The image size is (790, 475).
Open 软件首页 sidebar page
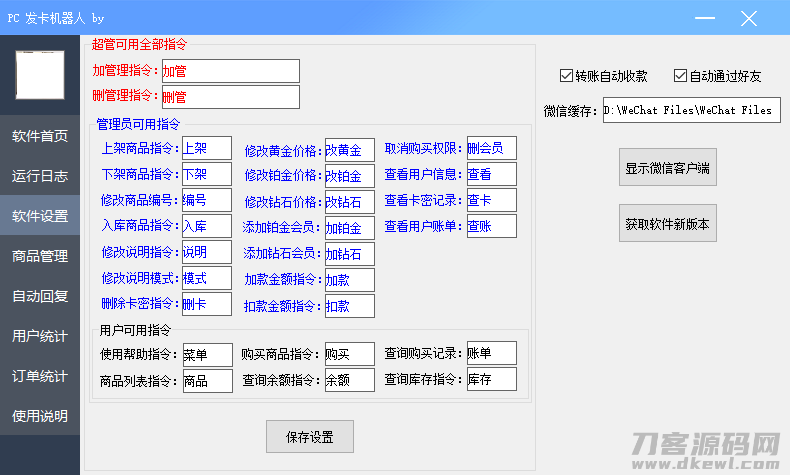[x=40, y=135]
